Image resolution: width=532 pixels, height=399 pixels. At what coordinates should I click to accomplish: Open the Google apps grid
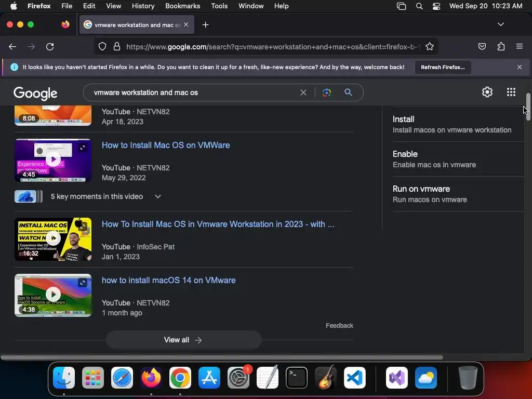tap(511, 92)
